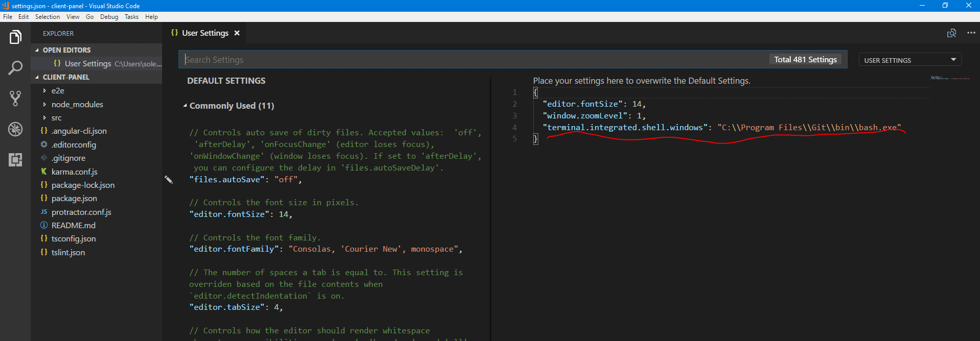Click the braces icon on User Settings tab
Viewport: 980px width, 341px height.
pos(174,33)
